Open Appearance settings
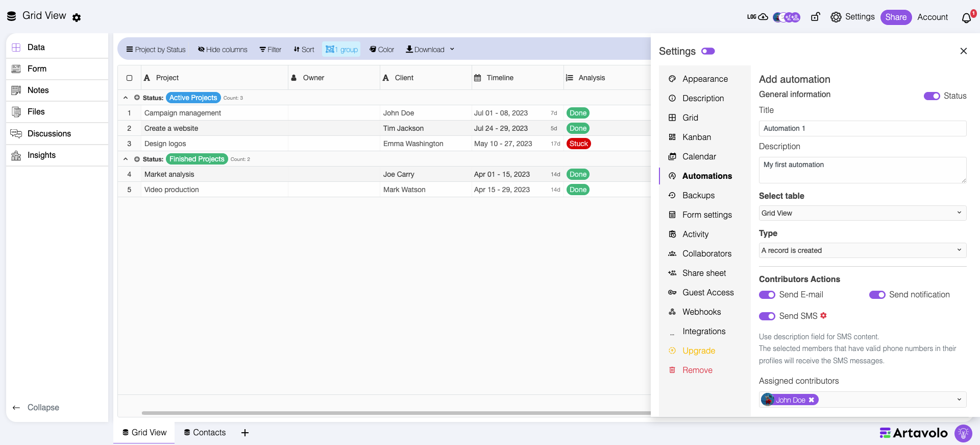Image resolution: width=980 pixels, height=445 pixels. 704,79
